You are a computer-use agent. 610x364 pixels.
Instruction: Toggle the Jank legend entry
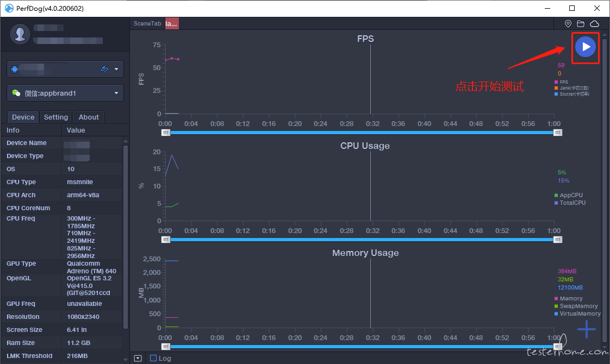click(571, 88)
